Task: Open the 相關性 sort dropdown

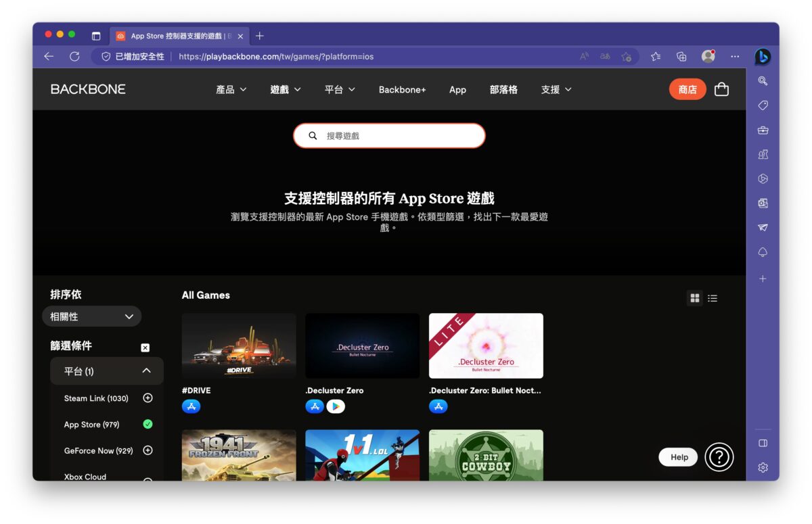Action: (92, 316)
